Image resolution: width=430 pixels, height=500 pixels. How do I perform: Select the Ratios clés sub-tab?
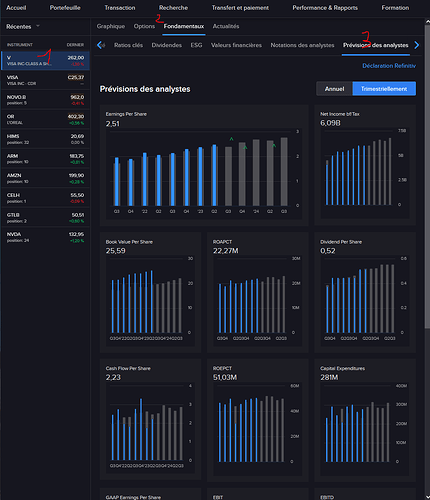point(128,45)
